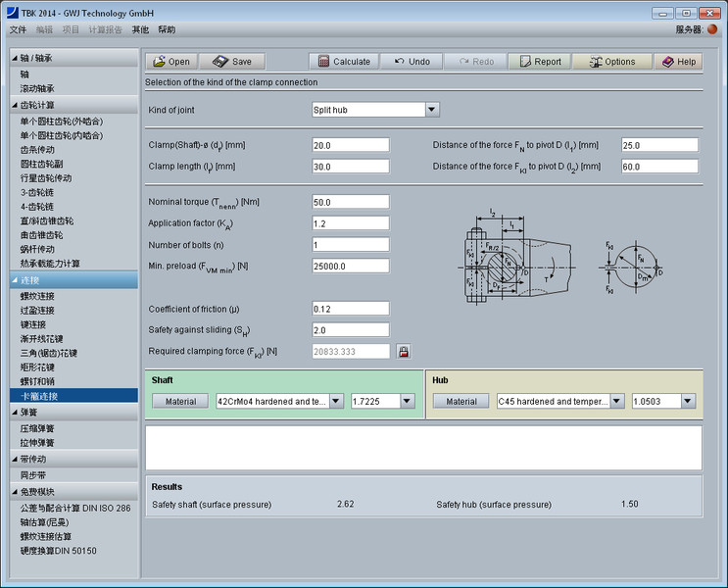Open the Options dialog
This screenshot has height=588, width=728.
[611, 61]
